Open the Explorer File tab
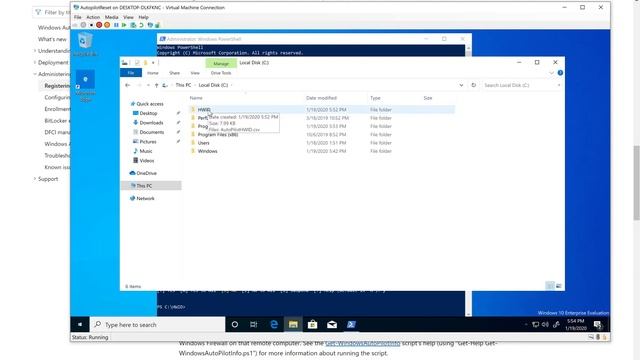The image size is (640, 360). [131, 73]
